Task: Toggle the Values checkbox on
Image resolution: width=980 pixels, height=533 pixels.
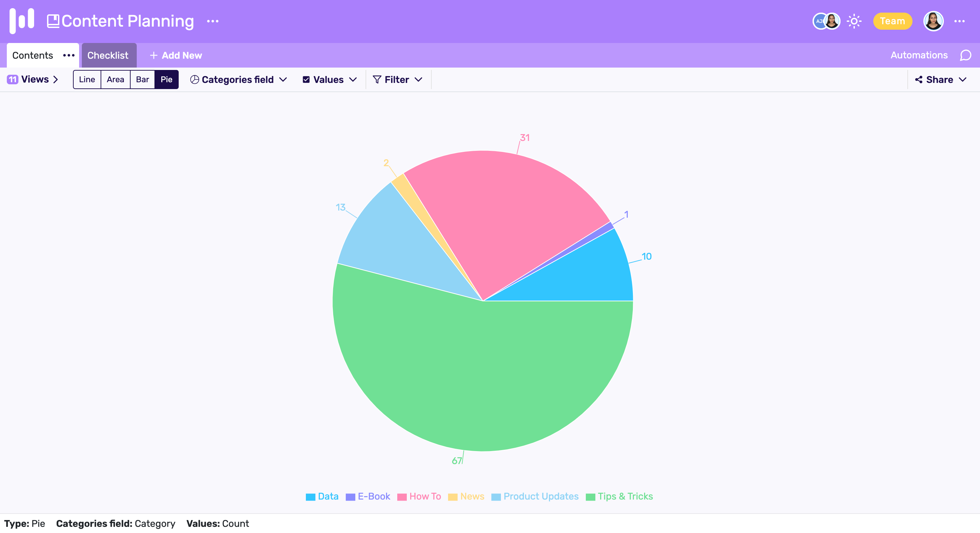Action: 306,80
